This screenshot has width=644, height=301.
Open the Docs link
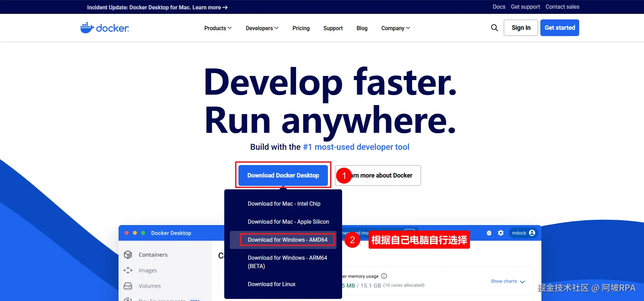coord(499,7)
